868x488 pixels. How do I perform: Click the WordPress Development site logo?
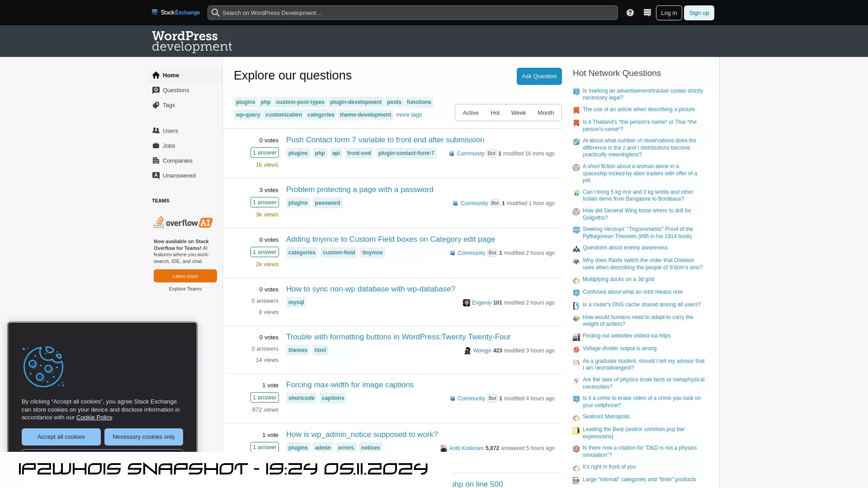pyautogui.click(x=192, y=41)
